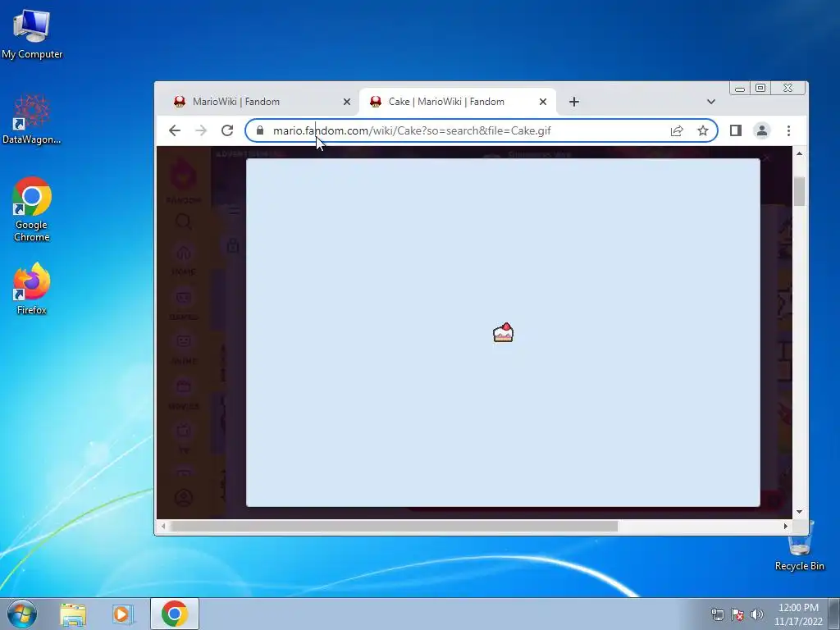Open the network tray icon

point(717,614)
